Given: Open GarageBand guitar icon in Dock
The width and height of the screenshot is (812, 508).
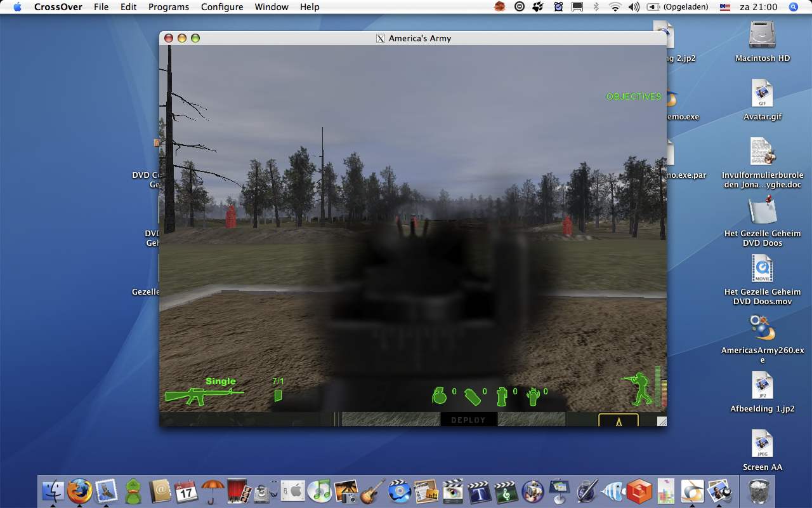Looking at the screenshot, I should click(x=373, y=491).
